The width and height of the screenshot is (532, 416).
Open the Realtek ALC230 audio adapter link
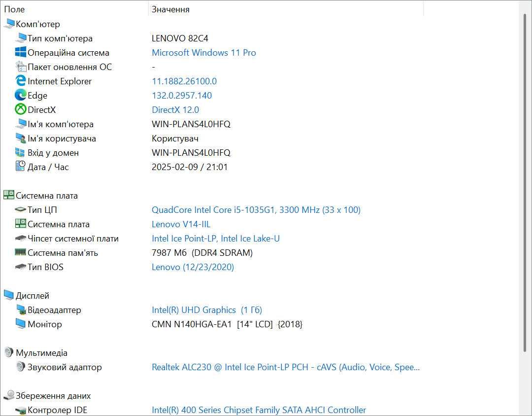coord(286,367)
